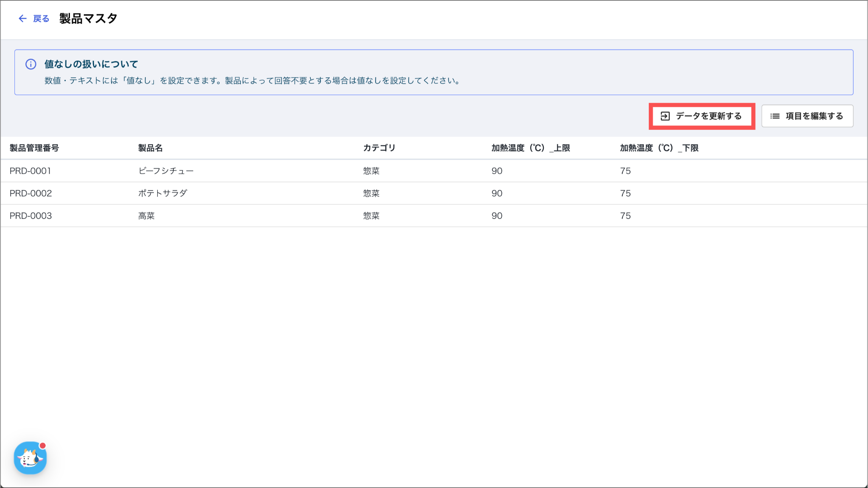Click the import icon beside データを更新する
The height and width of the screenshot is (488, 868).
665,116
